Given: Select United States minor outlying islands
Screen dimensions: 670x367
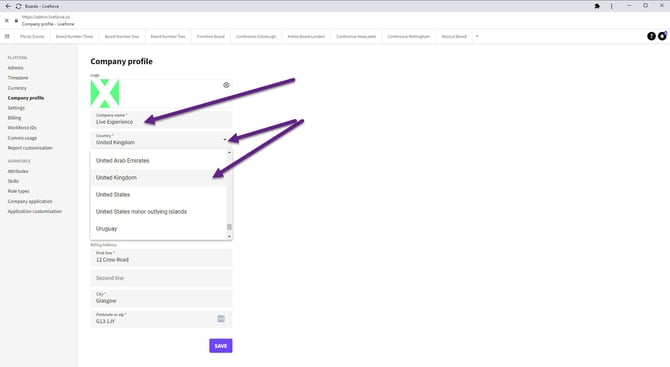Looking at the screenshot, I should pyautogui.click(x=159, y=212).
